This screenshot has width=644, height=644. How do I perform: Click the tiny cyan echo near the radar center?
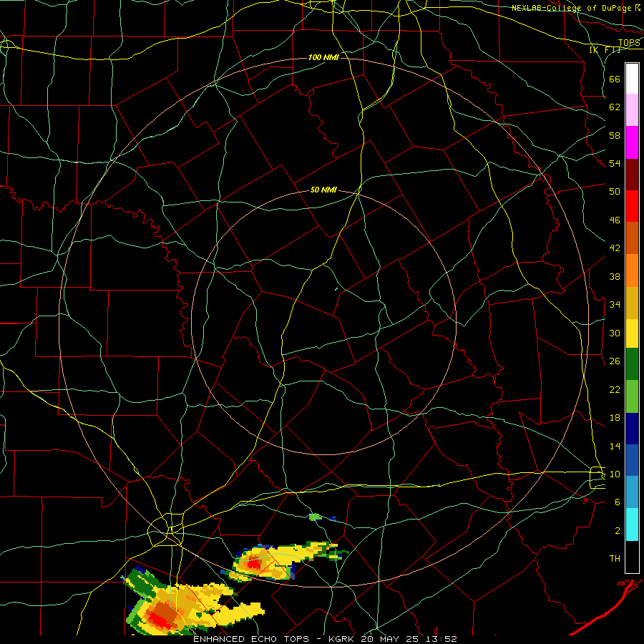pyautogui.click(x=336, y=289)
